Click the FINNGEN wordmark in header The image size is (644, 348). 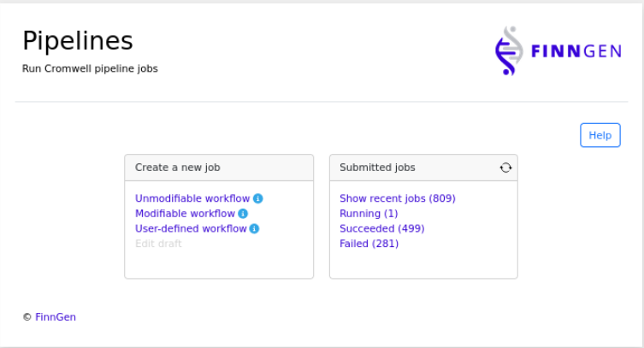point(576,51)
